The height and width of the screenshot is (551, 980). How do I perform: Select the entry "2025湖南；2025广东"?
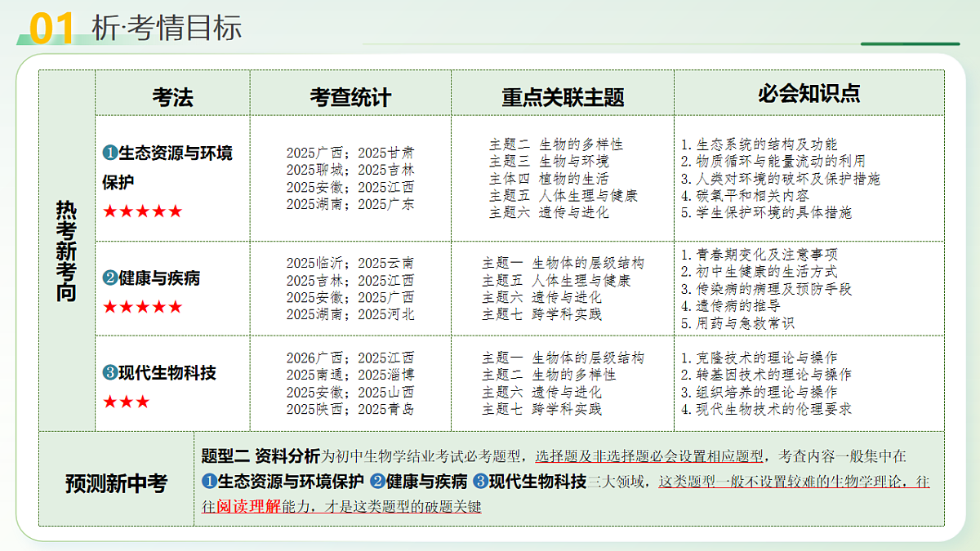pyautogui.click(x=350, y=204)
